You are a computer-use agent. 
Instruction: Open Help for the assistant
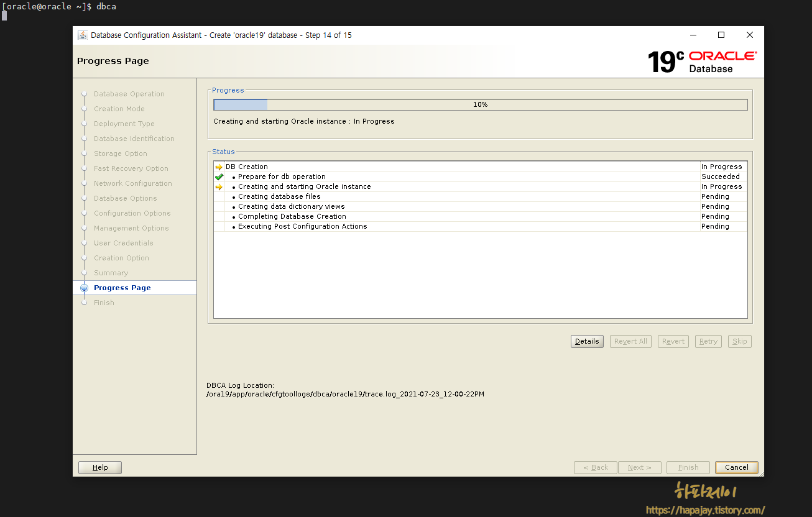click(x=100, y=467)
